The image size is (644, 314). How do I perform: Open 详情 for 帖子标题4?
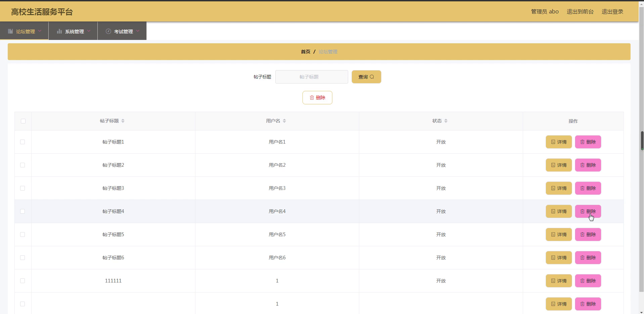[559, 211]
